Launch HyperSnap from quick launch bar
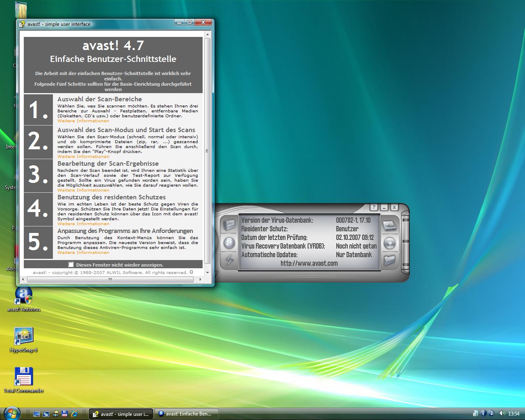 [55, 414]
